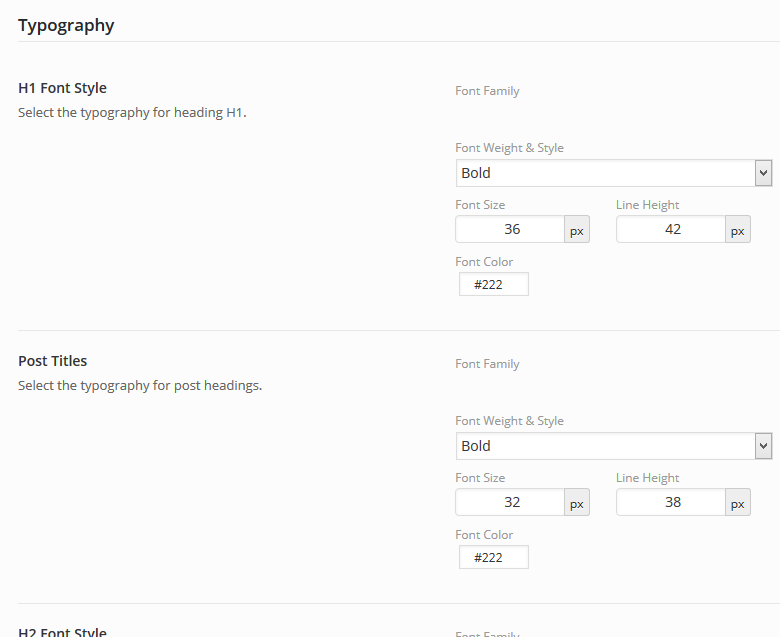Viewport: 780px width, 637px height.
Task: Click the Font Family label under H1 Font Style
Action: (x=487, y=91)
